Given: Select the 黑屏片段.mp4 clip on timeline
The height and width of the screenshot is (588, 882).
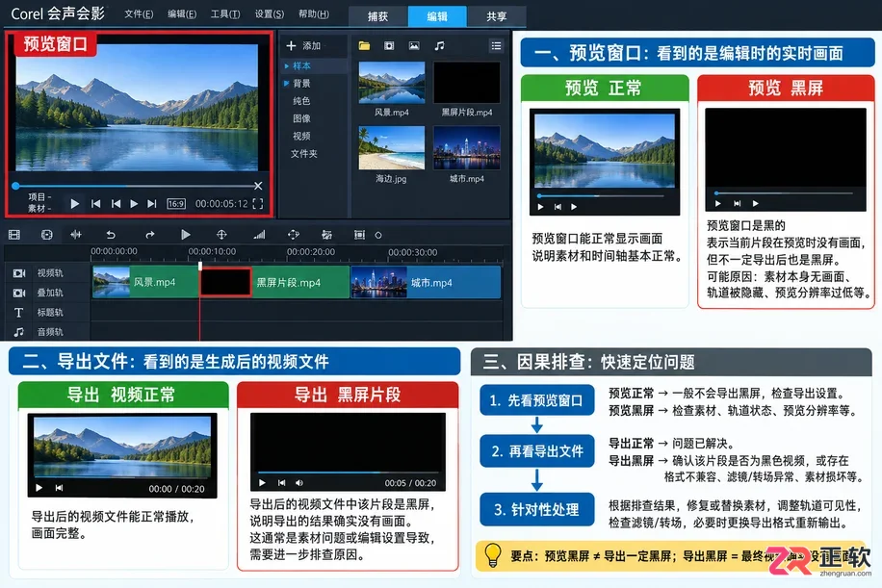Looking at the screenshot, I should pos(274,282).
